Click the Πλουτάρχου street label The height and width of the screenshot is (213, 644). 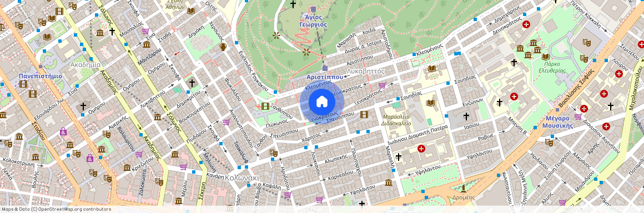pos(356,163)
